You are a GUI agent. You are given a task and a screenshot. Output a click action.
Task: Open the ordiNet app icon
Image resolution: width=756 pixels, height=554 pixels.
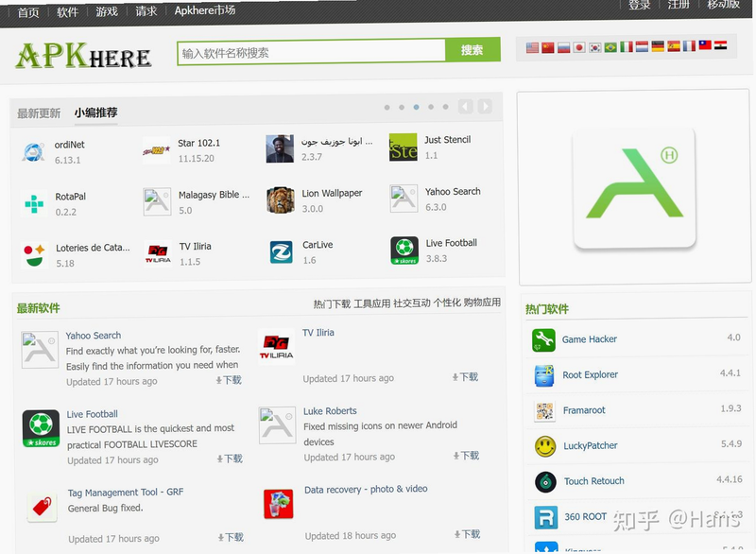tap(33, 152)
